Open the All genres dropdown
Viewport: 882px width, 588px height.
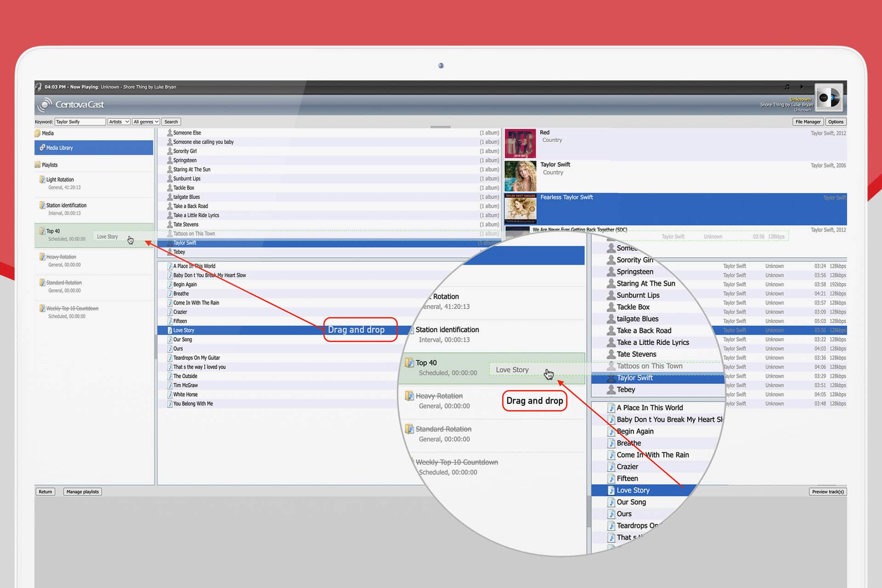[146, 122]
